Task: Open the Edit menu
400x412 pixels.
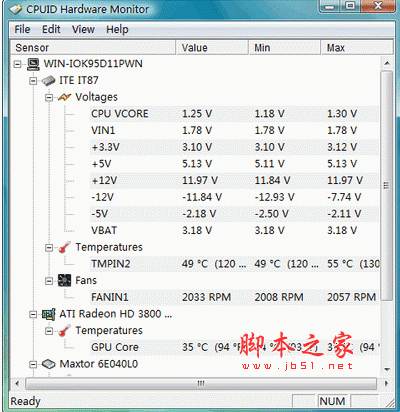Action: pos(51,29)
